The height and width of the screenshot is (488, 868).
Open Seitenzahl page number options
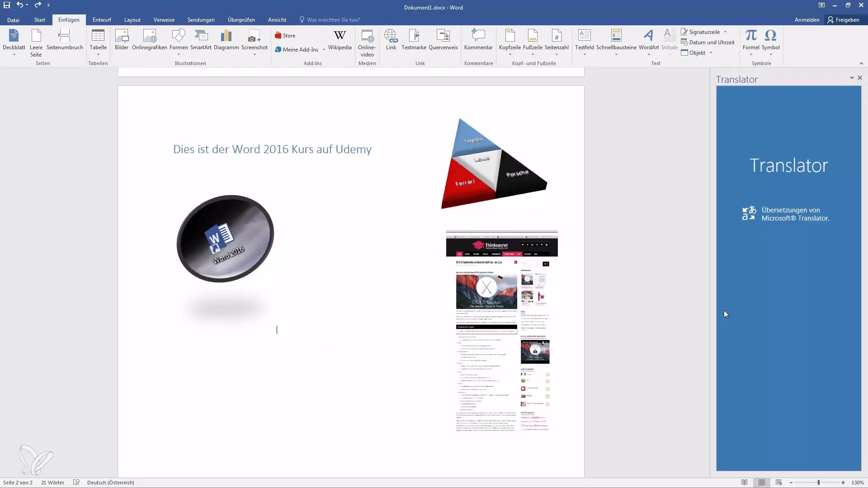tap(557, 42)
